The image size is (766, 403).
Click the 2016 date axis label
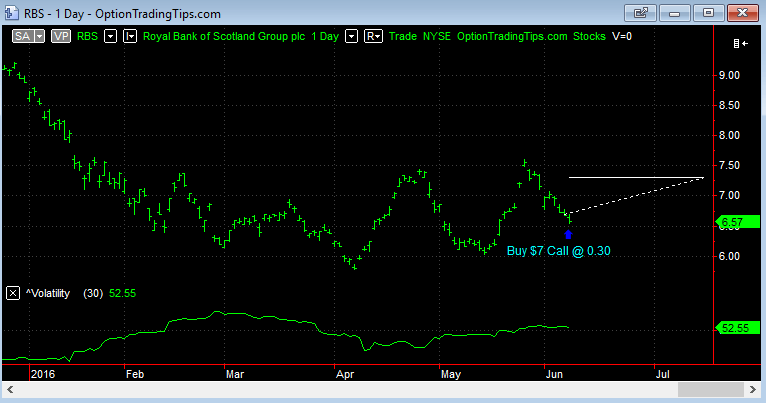coord(43,374)
